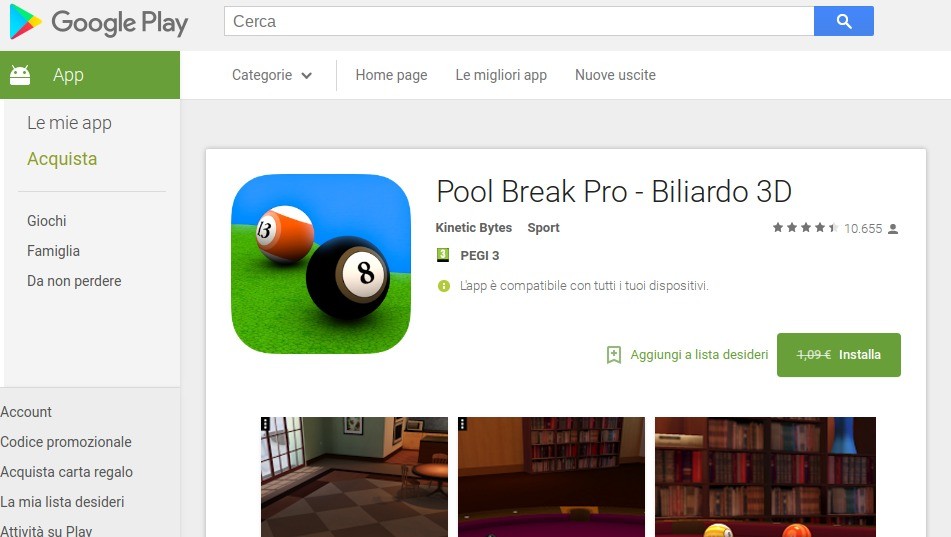Open Giochi in the sidebar
Image resolution: width=951 pixels, height=537 pixels.
click(x=47, y=221)
